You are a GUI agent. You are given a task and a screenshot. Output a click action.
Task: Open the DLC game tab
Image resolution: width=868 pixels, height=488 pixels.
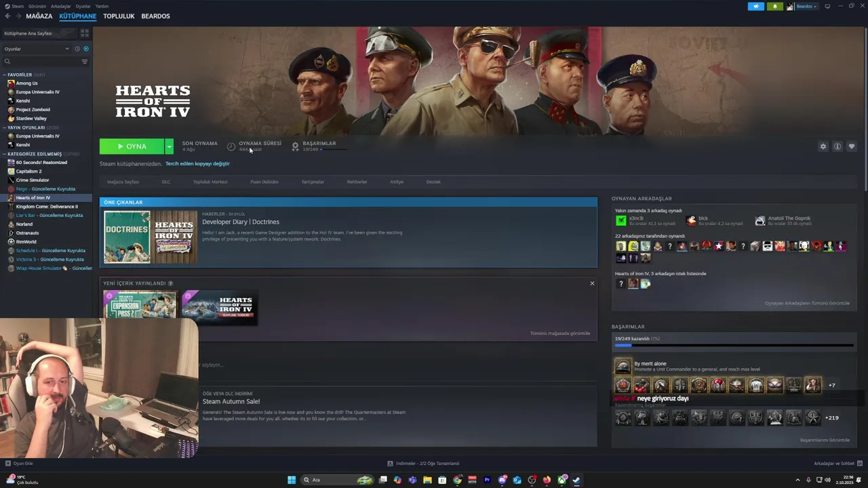pyautogui.click(x=166, y=182)
